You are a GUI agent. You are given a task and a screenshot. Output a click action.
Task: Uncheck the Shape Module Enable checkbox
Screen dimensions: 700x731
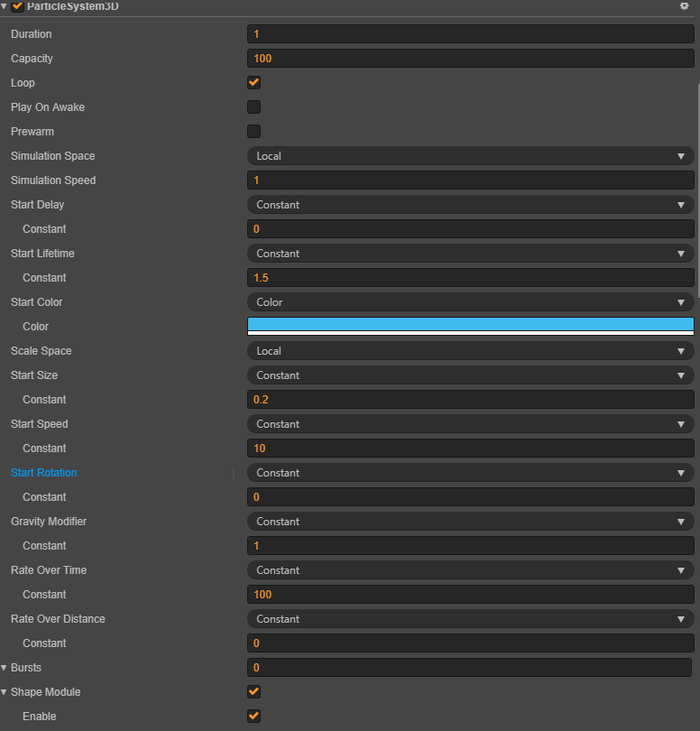click(x=254, y=717)
